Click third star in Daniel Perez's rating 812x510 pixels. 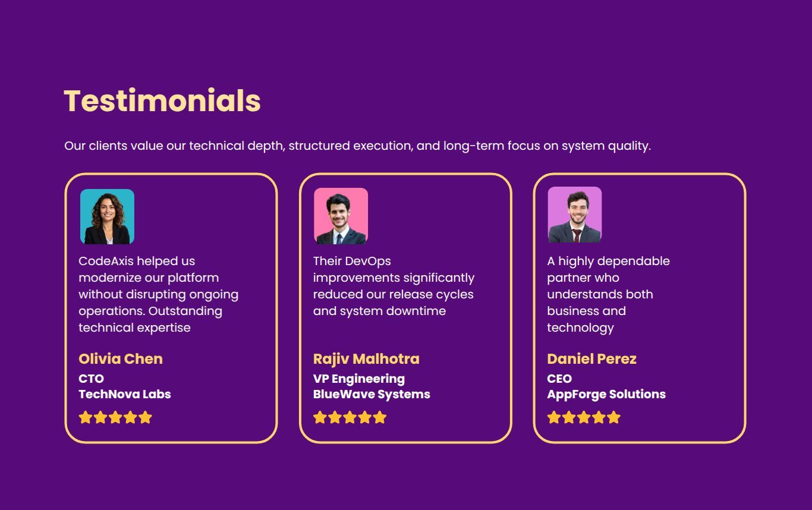tap(584, 417)
